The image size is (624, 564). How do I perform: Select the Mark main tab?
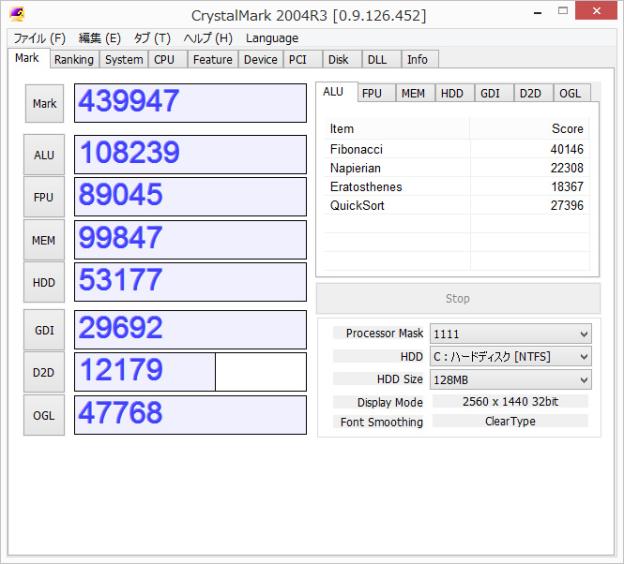coord(28,58)
